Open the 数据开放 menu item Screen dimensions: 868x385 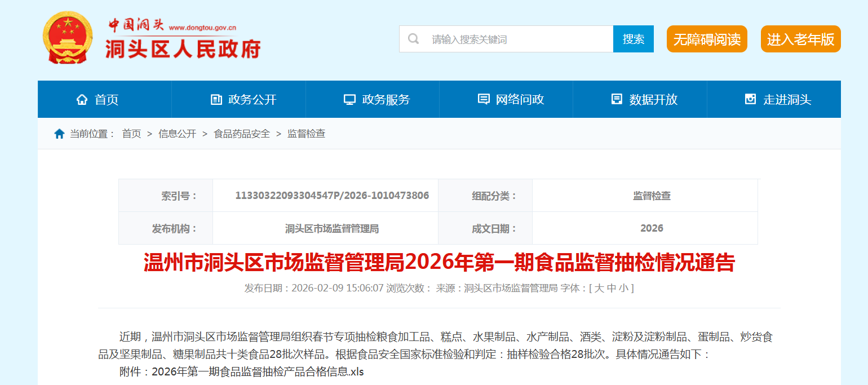[x=653, y=100]
